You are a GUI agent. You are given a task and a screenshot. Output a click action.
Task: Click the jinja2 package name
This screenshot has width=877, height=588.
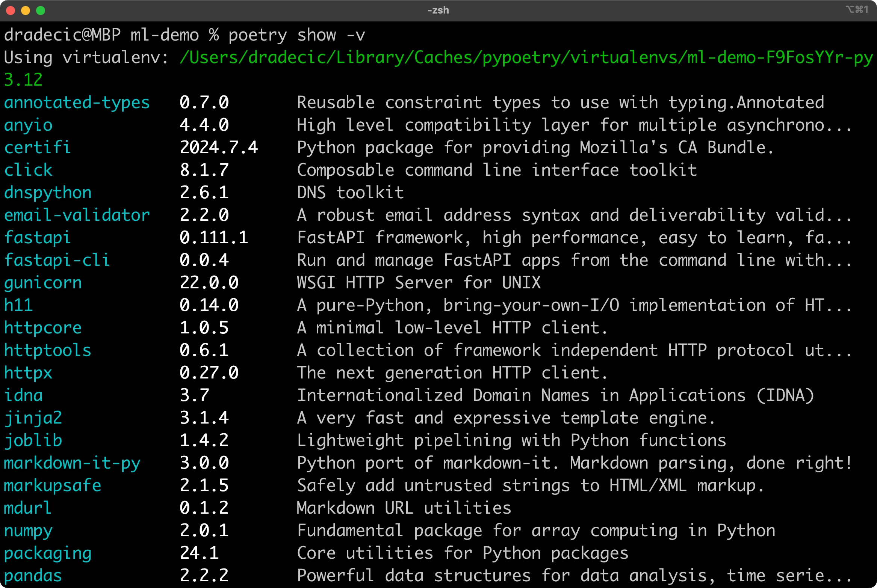pyautogui.click(x=33, y=418)
